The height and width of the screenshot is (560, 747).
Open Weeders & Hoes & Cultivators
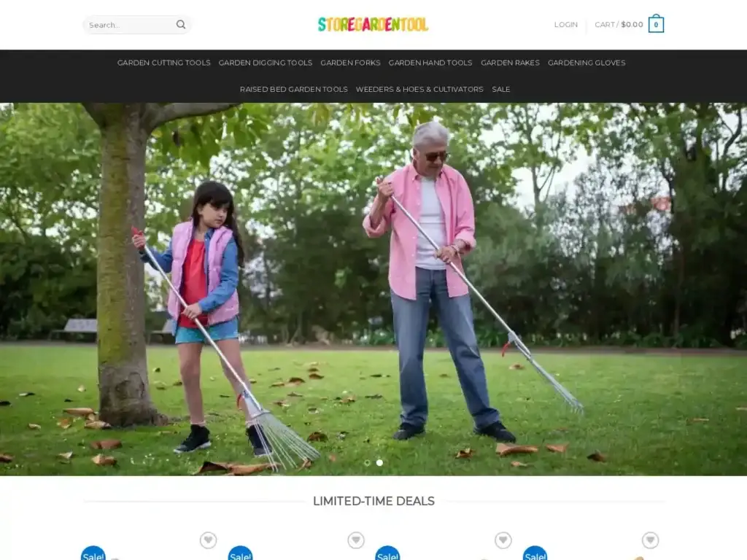point(419,89)
